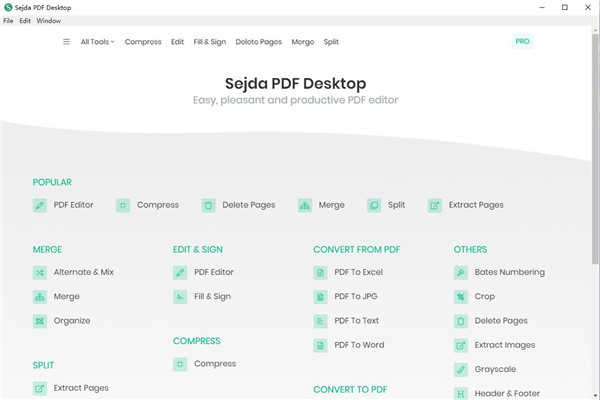Click the Grayscale icon

(x=461, y=370)
